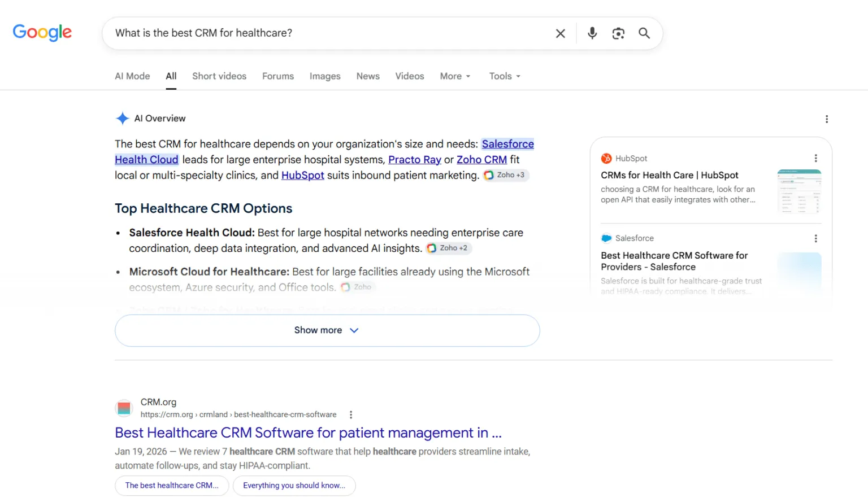Follow the Practo Ray link
868x498 pixels.
point(415,160)
